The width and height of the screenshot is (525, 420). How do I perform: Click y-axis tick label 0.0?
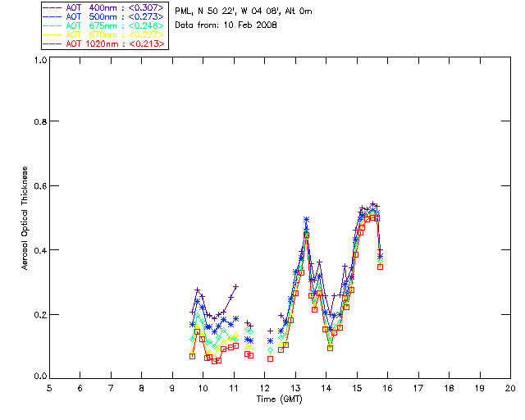coord(40,377)
